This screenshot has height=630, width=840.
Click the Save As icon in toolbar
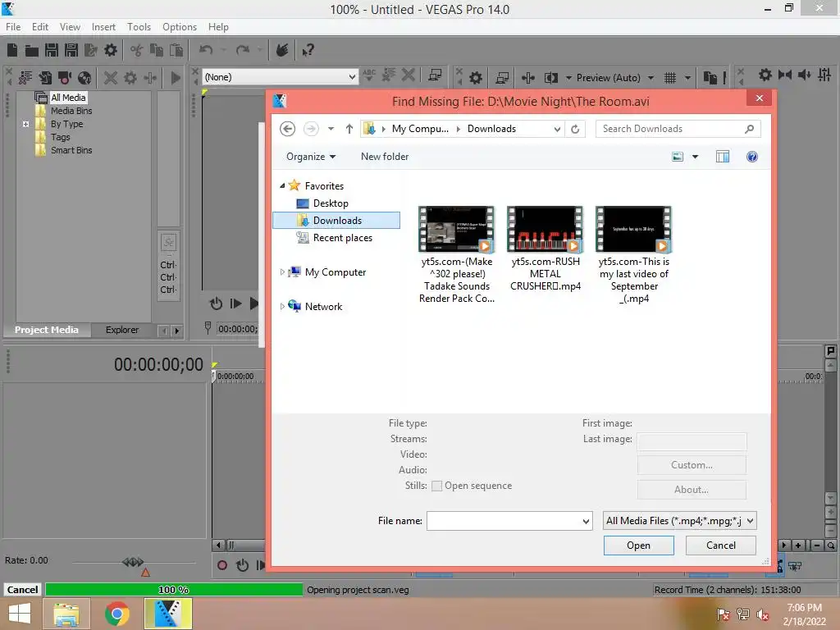(71, 50)
